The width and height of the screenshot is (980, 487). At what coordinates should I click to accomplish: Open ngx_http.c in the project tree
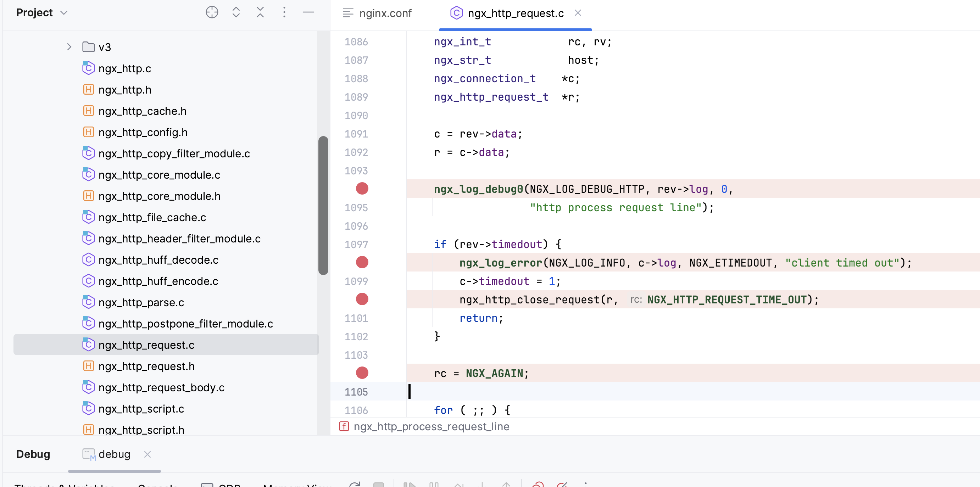click(x=124, y=68)
